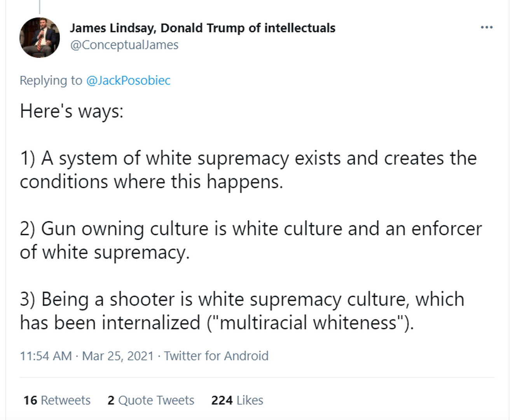View the 16 Retweets list
Screen dimensions: 510x420
click(x=57, y=400)
